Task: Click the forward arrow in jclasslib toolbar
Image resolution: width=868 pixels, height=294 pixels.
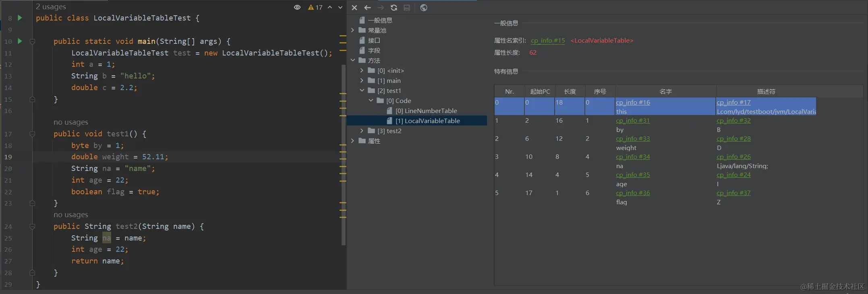Action: tap(381, 8)
